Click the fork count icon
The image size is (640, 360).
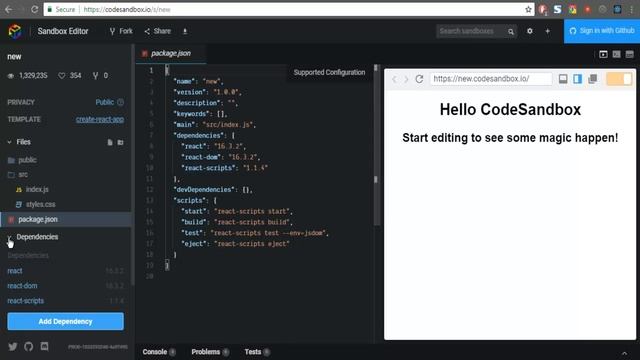click(x=96, y=76)
